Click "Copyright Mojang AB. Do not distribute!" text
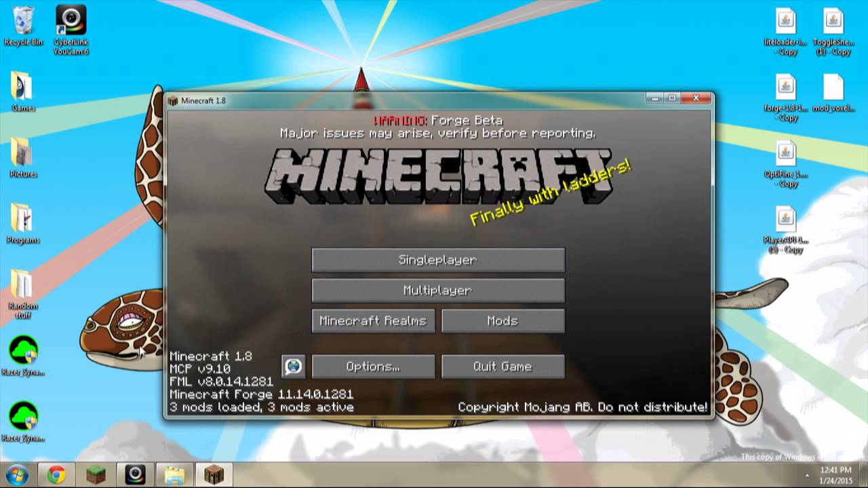Viewport: 868px width, 488px height. click(x=583, y=407)
